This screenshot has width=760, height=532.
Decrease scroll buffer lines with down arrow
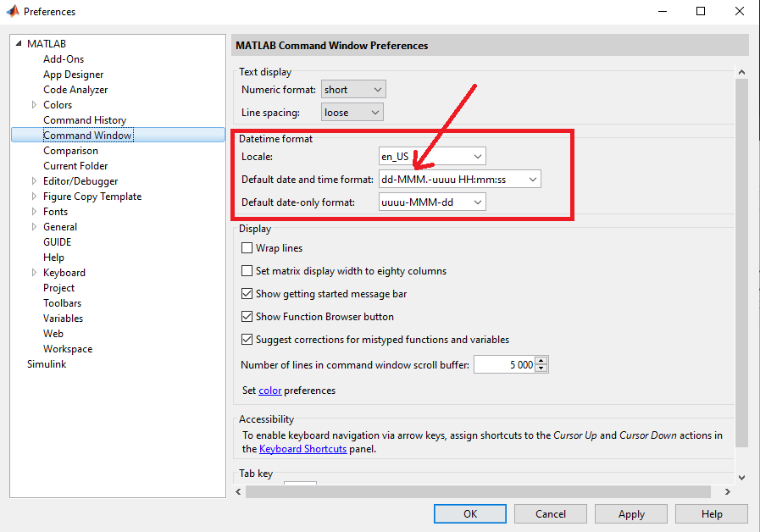click(541, 369)
